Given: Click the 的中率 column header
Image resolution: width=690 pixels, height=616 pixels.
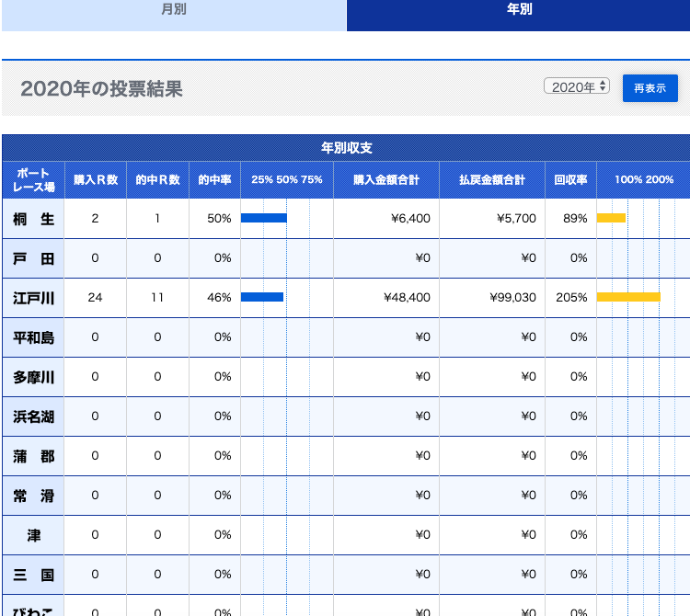Looking at the screenshot, I should click(214, 180).
